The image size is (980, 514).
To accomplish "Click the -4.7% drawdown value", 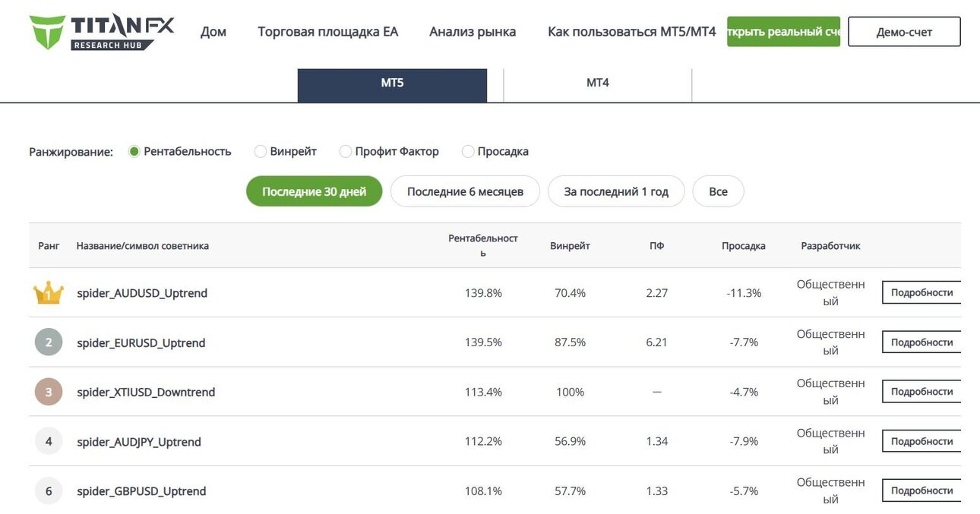I will point(744,392).
